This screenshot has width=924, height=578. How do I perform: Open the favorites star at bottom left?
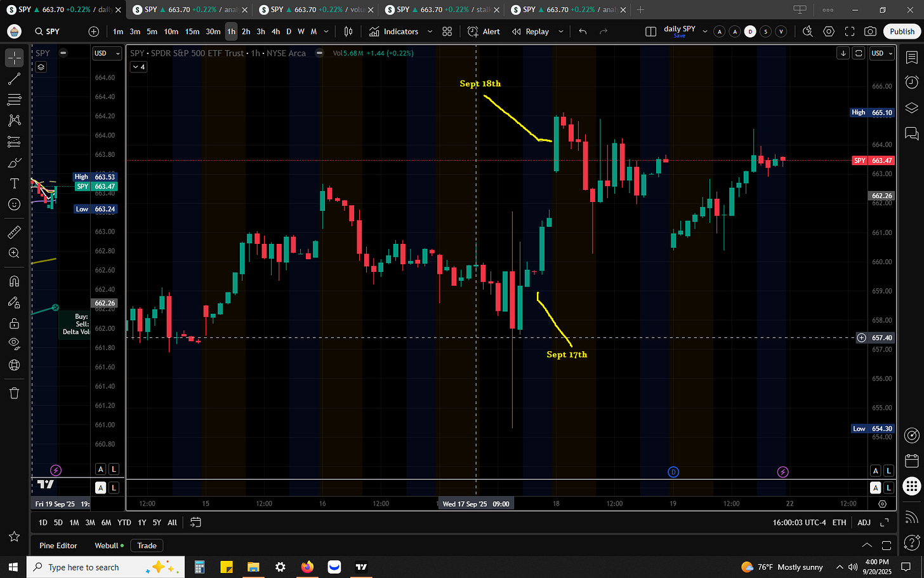tap(14, 537)
